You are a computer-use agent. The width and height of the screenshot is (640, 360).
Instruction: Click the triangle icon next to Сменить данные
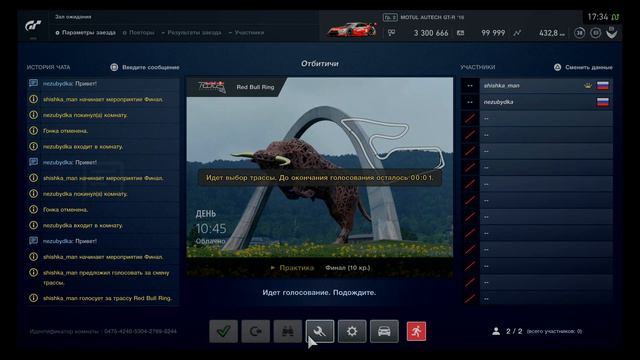coord(558,67)
